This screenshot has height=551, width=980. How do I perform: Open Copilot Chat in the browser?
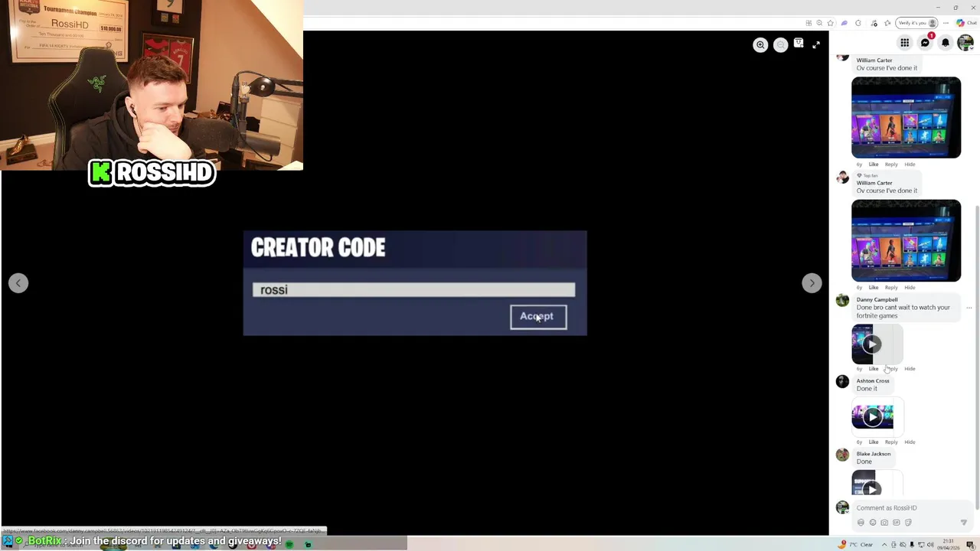966,23
